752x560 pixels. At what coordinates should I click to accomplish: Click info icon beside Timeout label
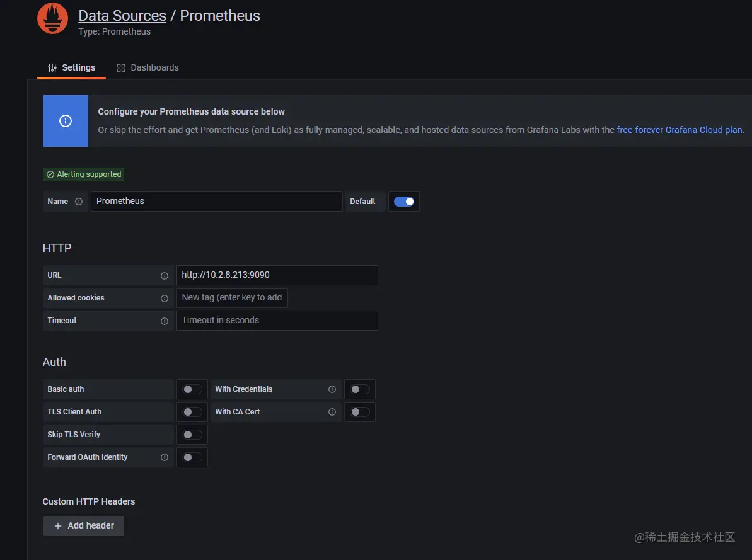[165, 321]
